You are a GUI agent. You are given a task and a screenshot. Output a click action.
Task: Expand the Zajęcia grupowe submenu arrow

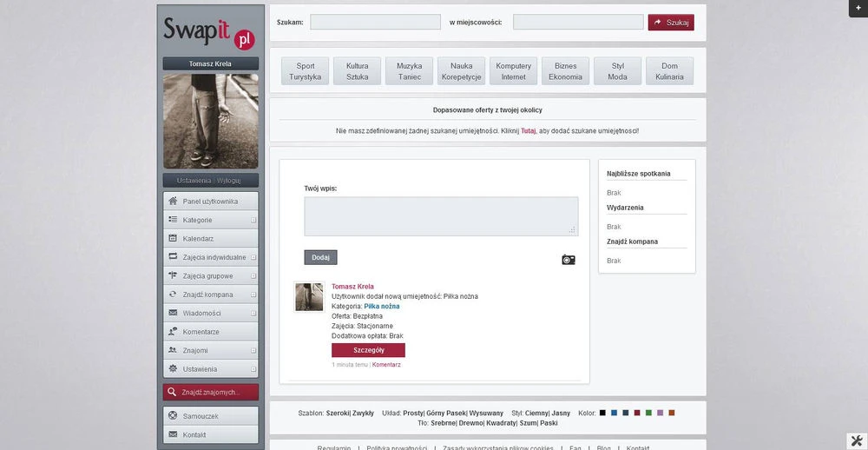[253, 276]
